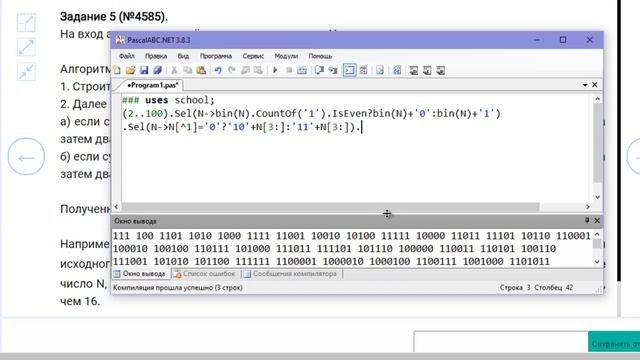Create a new file with the toolbar icon

click(x=117, y=70)
